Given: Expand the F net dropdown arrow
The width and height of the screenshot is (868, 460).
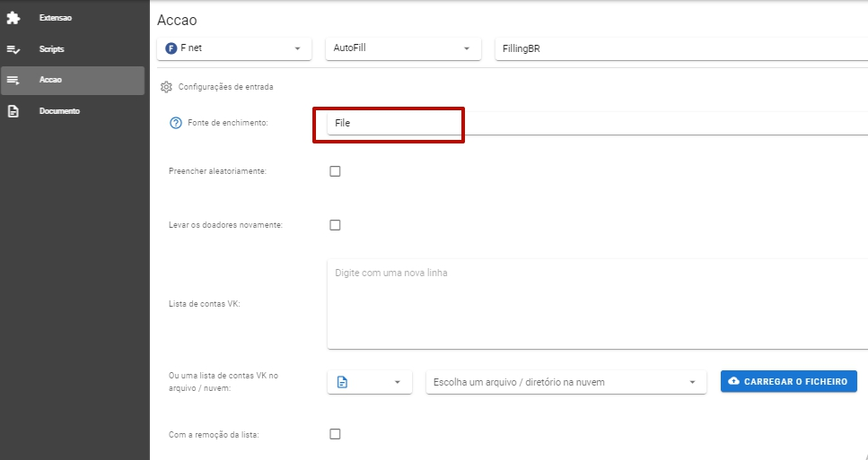Looking at the screenshot, I should (297, 48).
